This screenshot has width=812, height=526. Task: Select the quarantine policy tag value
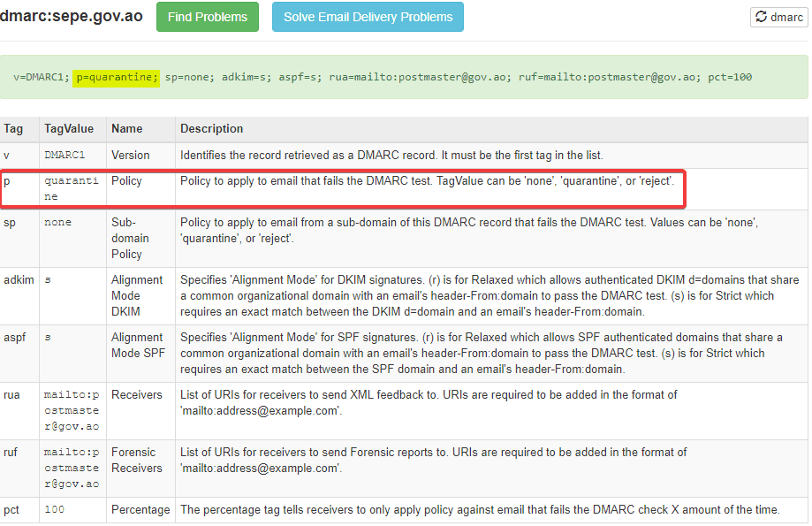71,188
